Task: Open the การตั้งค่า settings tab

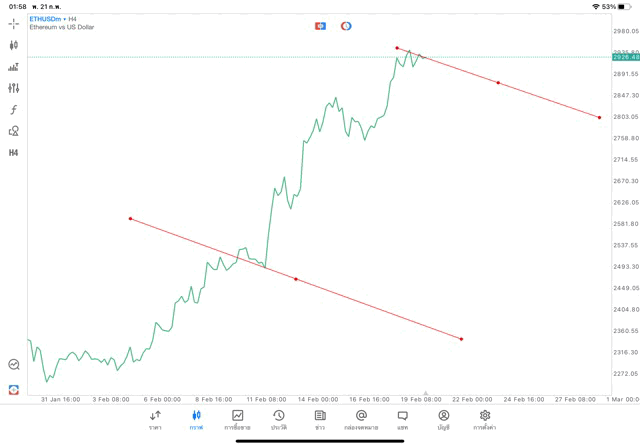Action: click(485, 419)
